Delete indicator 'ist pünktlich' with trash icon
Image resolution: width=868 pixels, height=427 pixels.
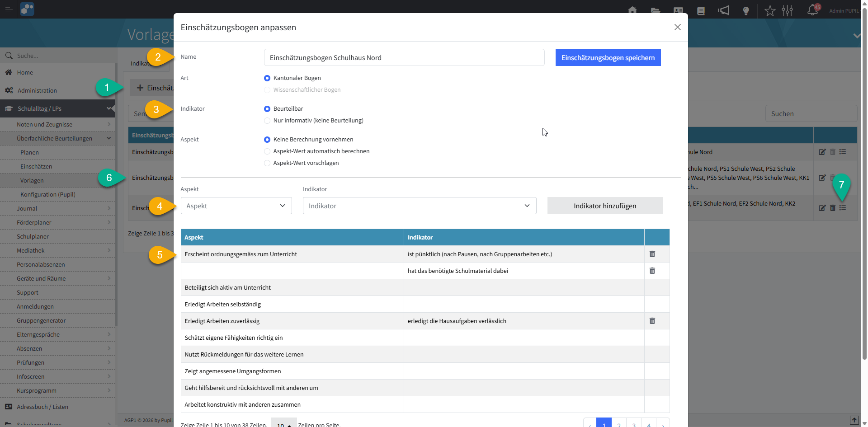pos(652,254)
